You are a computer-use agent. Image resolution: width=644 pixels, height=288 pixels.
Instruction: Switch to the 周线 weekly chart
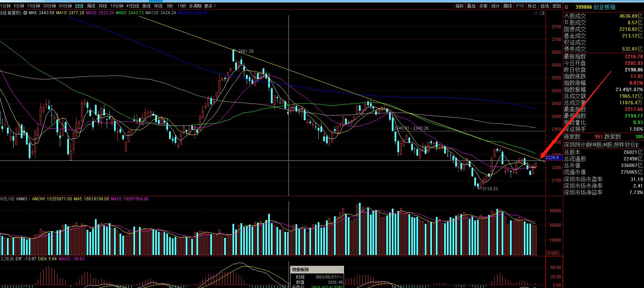(91, 6)
